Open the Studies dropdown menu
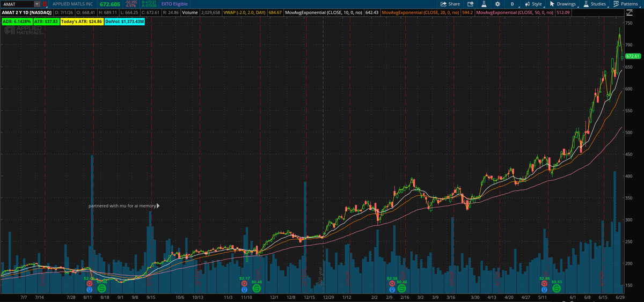This screenshot has height=302, width=644. [595, 4]
